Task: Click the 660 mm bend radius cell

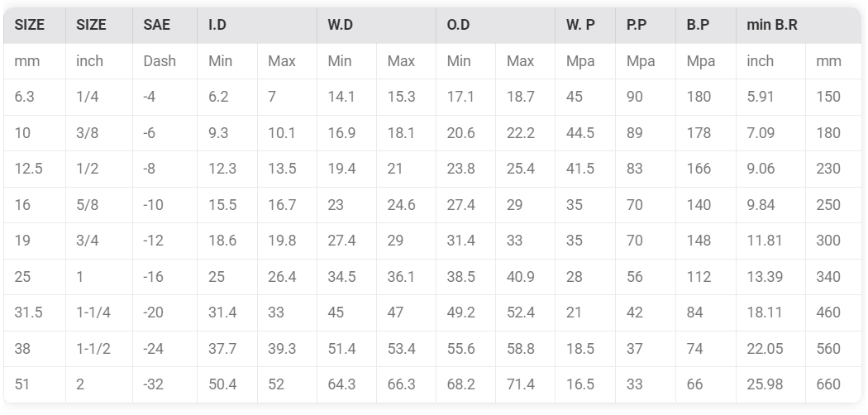Action: (833, 384)
